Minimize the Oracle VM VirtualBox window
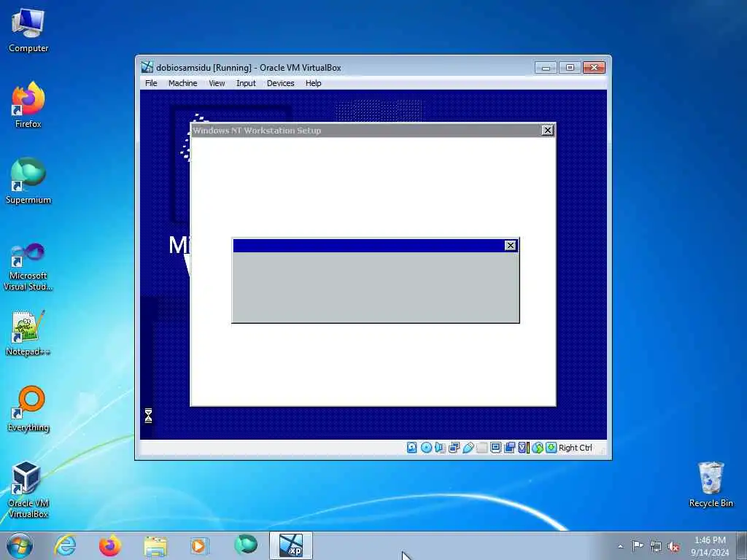 [x=546, y=68]
